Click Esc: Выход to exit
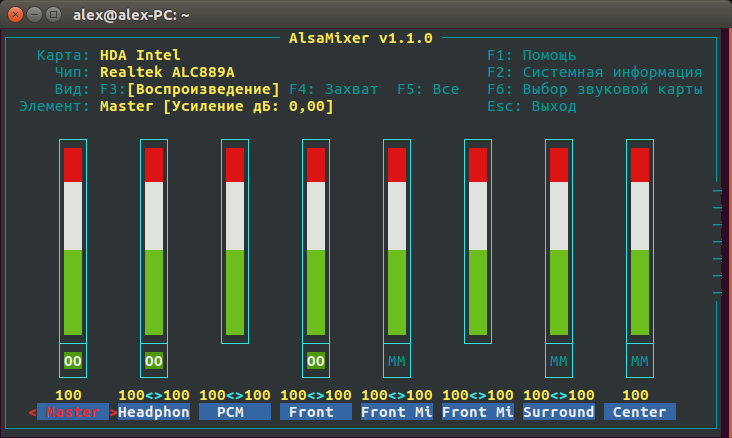Image resolution: width=732 pixels, height=438 pixels. coord(532,106)
